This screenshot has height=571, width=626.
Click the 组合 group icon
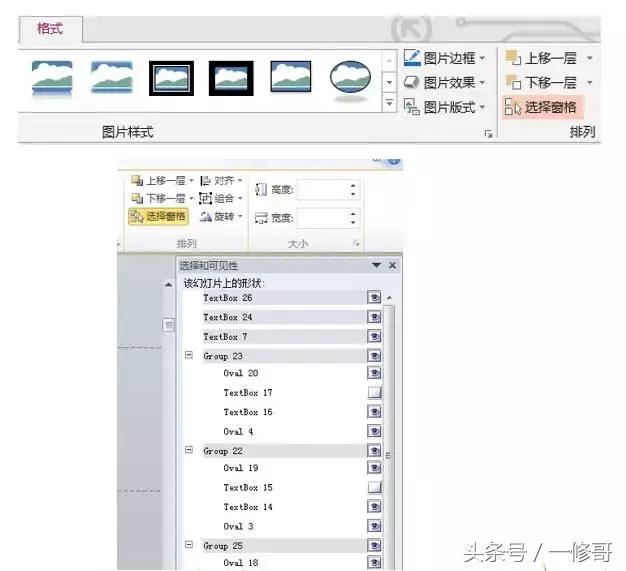205,198
